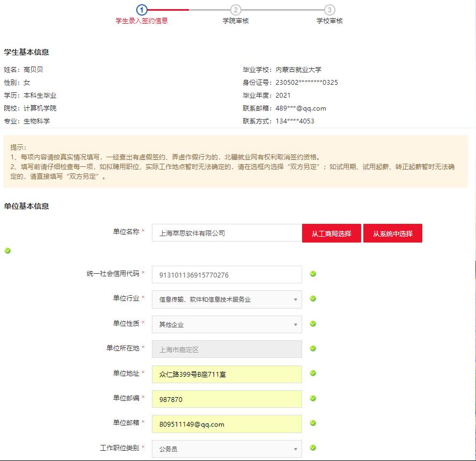Click green checkmark beside 工作职位类别 dropdown
Viewport: 476px width, 461px height.
[x=313, y=448]
